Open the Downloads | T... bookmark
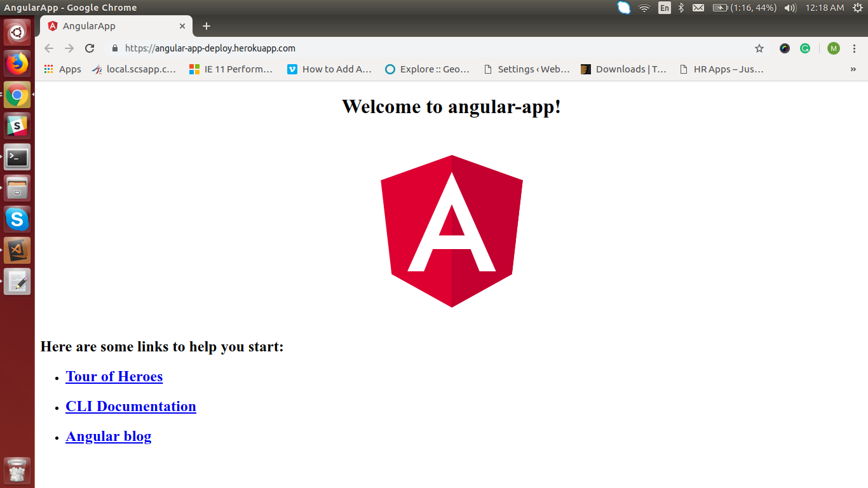Image resolution: width=868 pixels, height=488 pixels. (x=624, y=69)
